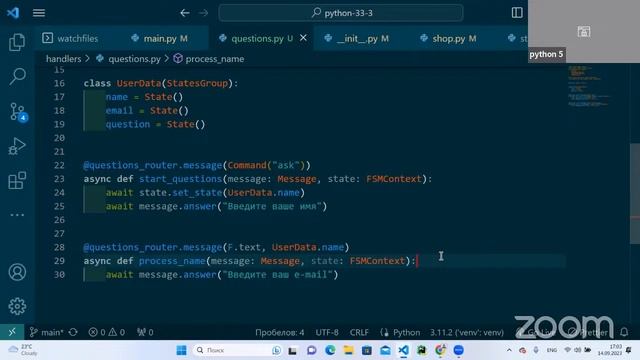Open the Accounts menu icon

(17, 272)
